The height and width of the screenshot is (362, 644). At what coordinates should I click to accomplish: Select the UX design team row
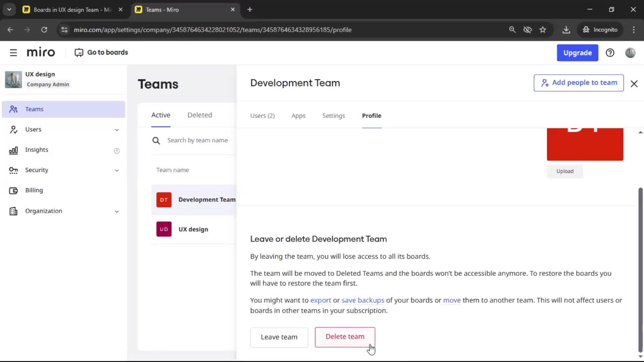(194, 229)
